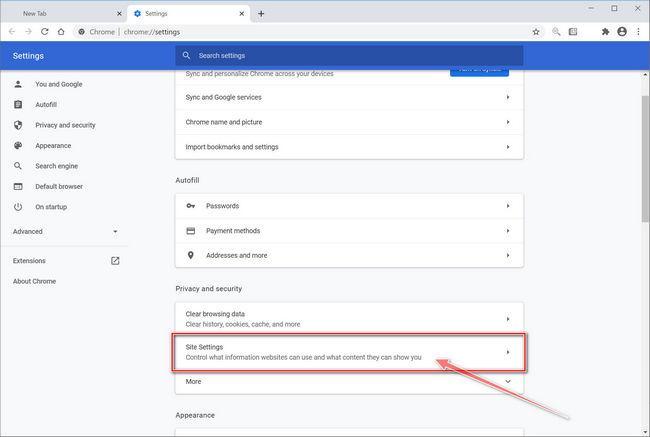Expand the More row under Privacy and security
Viewport: 650px width, 437px height.
(349, 381)
